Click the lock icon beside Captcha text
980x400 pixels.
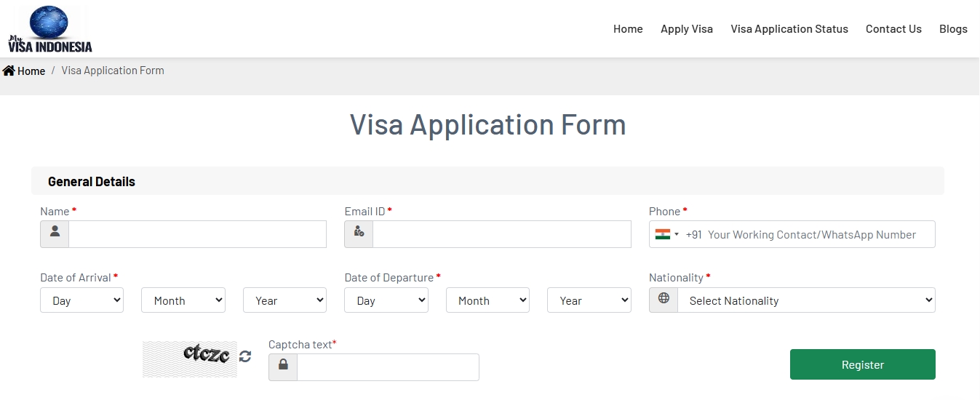click(x=283, y=367)
